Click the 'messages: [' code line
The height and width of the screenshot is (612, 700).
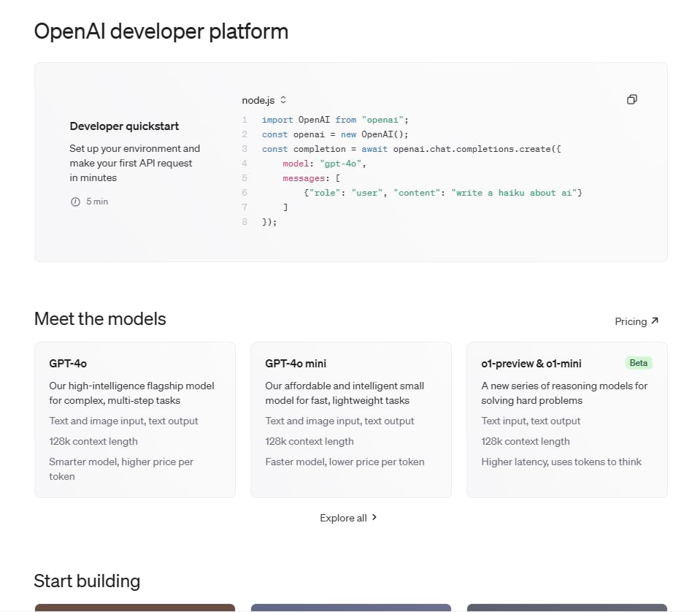[311, 178]
